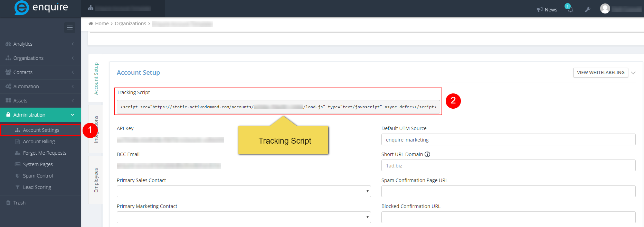The width and height of the screenshot is (644, 227).
Task: Click the Spam Confirmation Page URL field
Action: click(508, 191)
